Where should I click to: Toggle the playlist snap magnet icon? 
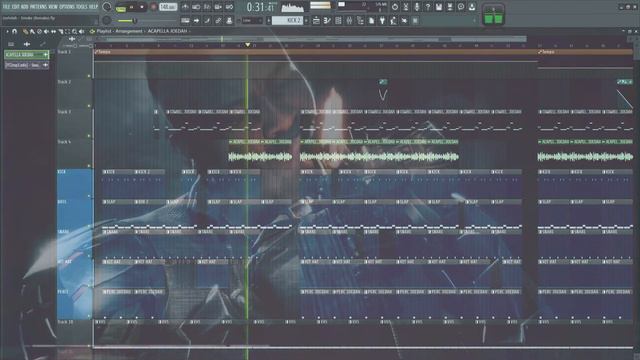[x=14, y=31]
